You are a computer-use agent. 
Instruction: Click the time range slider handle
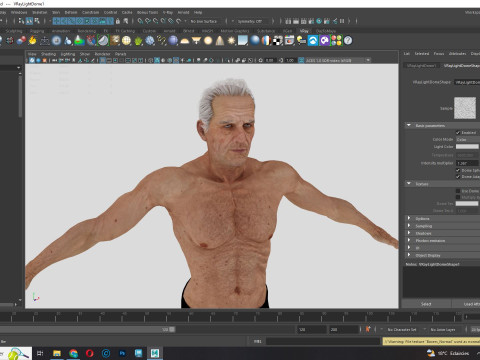tap(172, 329)
